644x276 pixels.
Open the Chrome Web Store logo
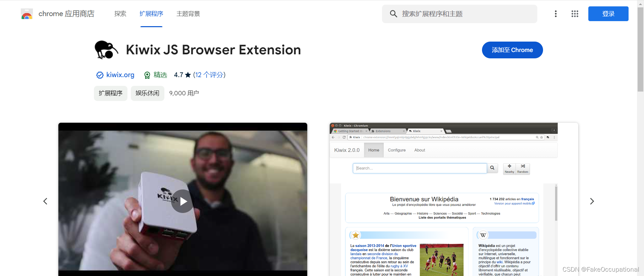[x=27, y=14]
